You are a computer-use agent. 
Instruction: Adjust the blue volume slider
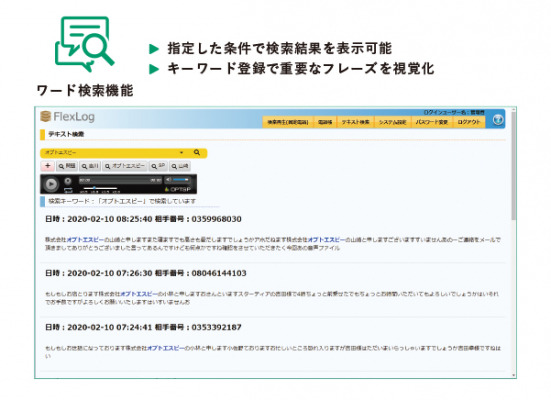coord(181,180)
